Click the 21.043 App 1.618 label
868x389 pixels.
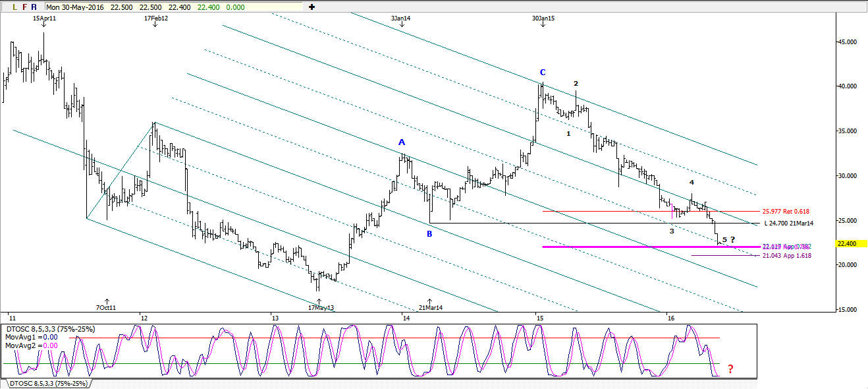[786, 255]
